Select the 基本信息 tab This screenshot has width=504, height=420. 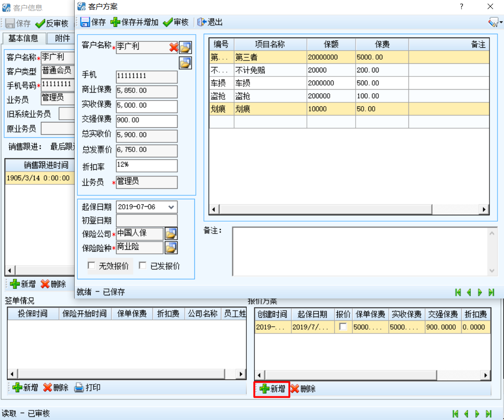23,38
